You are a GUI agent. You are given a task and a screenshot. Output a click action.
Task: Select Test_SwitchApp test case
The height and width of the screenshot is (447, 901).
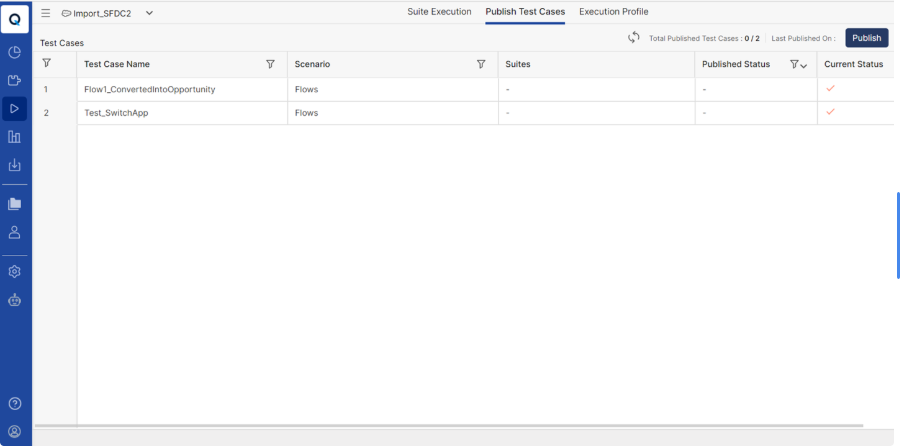point(116,113)
